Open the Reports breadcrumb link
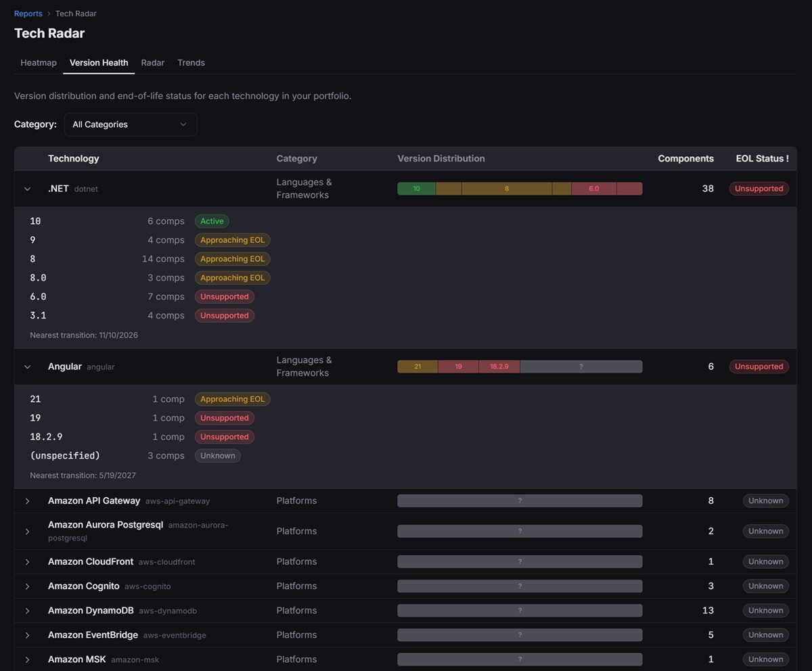812x671 pixels. [28, 14]
